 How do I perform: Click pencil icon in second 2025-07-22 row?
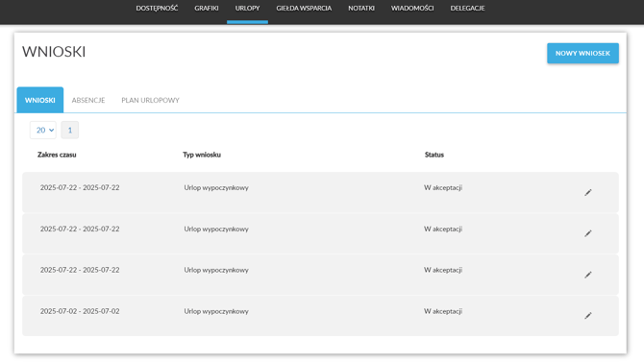point(588,233)
